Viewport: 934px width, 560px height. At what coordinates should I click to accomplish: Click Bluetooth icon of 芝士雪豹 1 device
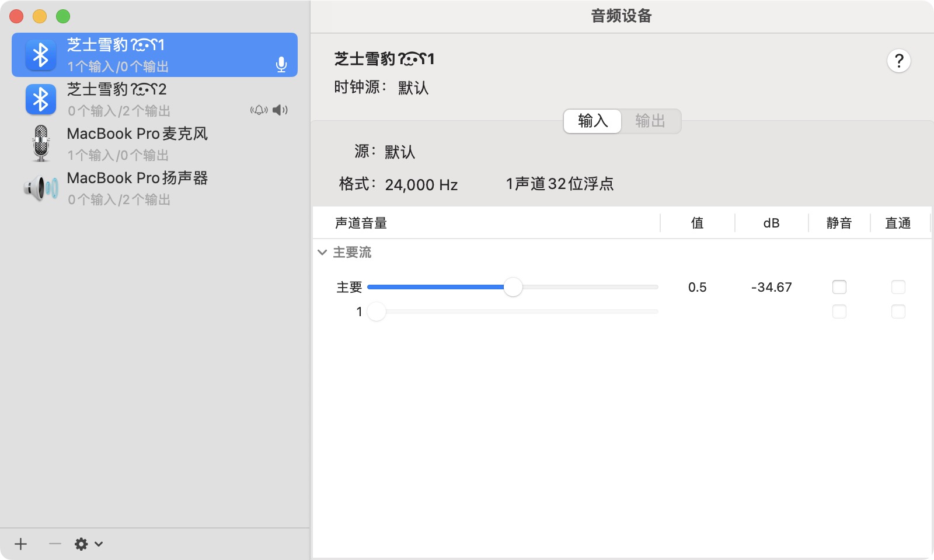(x=40, y=55)
